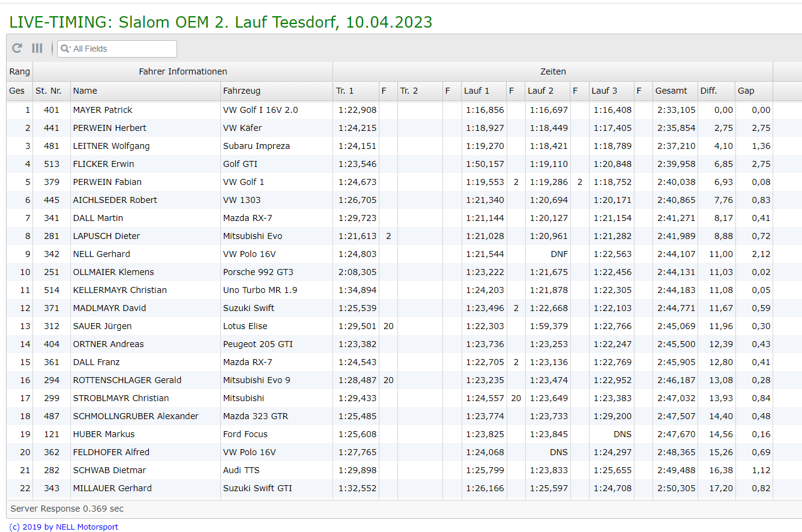Click the search magnifier icon

pos(65,49)
